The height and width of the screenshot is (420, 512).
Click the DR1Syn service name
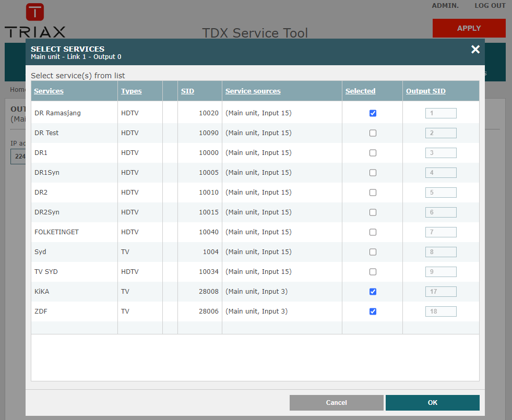46,173
